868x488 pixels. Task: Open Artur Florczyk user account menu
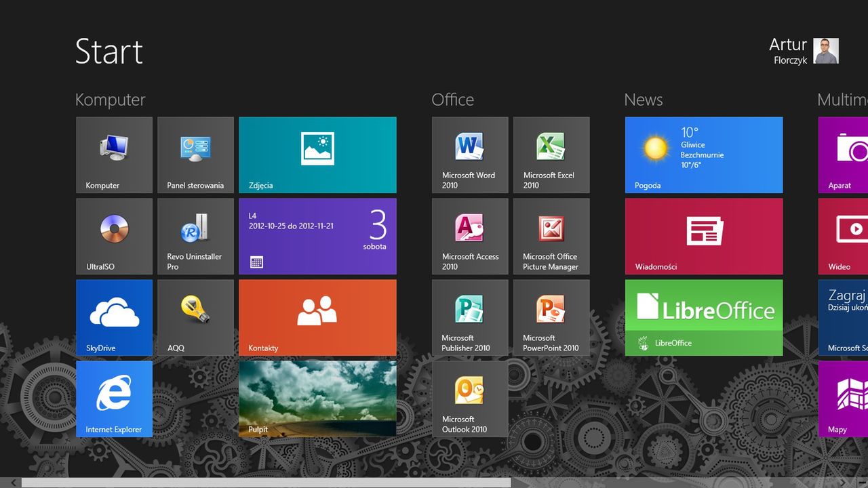point(804,51)
